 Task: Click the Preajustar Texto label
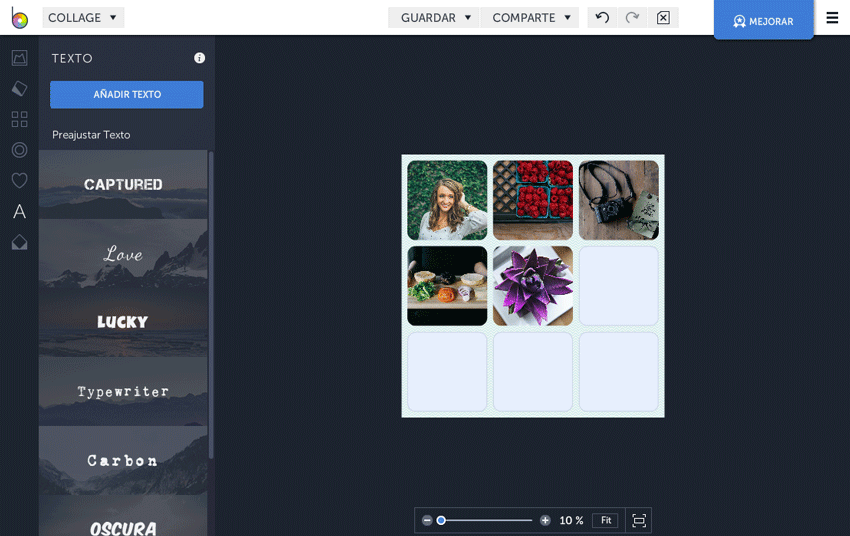(x=91, y=135)
